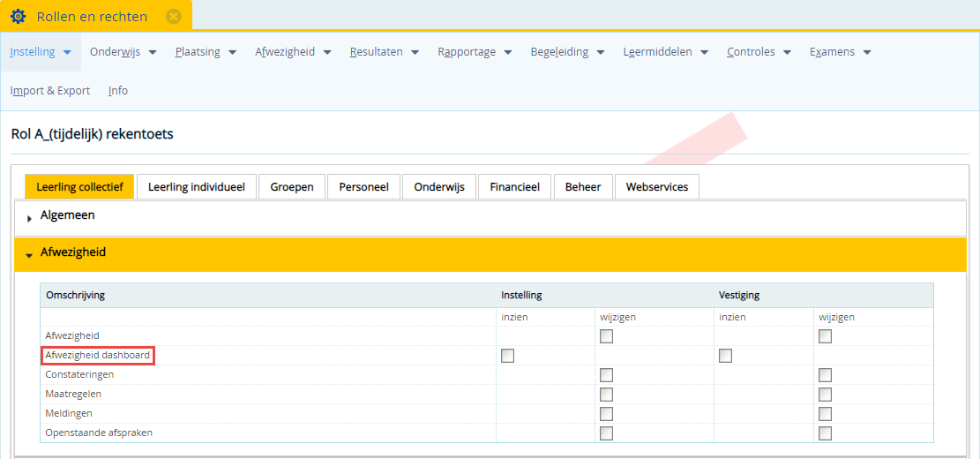This screenshot has width=980, height=459.
Task: Check Constateringen Vestiging wijzigen box
Action: 825,375
